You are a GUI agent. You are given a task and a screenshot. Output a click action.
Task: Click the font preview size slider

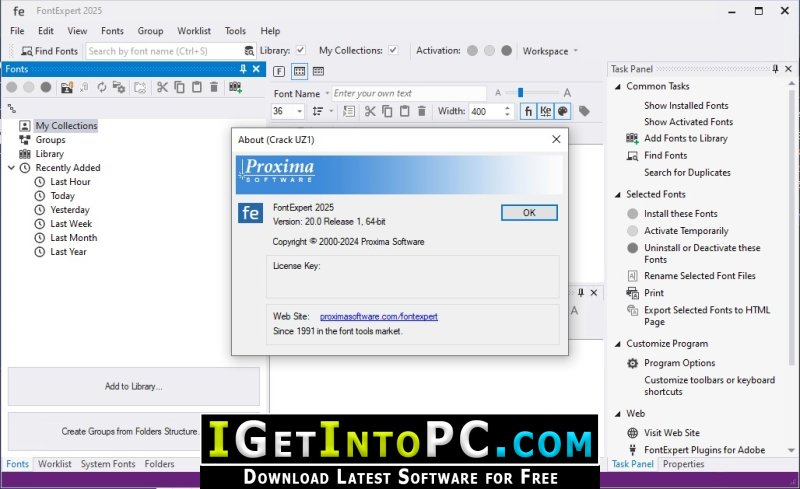(x=533, y=93)
